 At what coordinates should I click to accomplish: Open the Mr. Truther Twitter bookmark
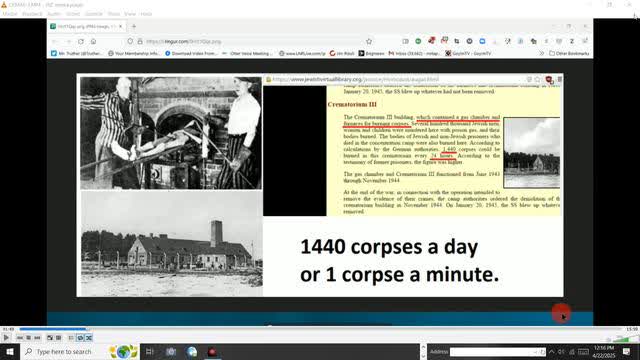click(x=77, y=53)
